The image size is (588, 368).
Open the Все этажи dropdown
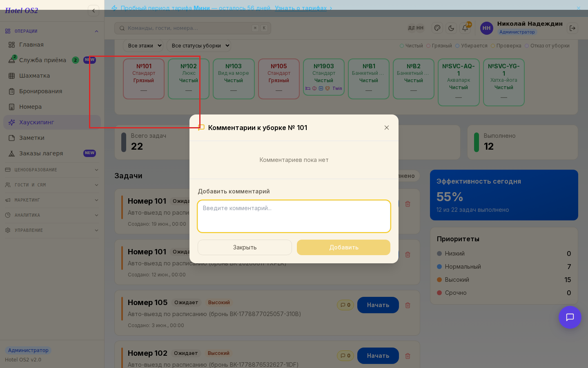pos(144,46)
